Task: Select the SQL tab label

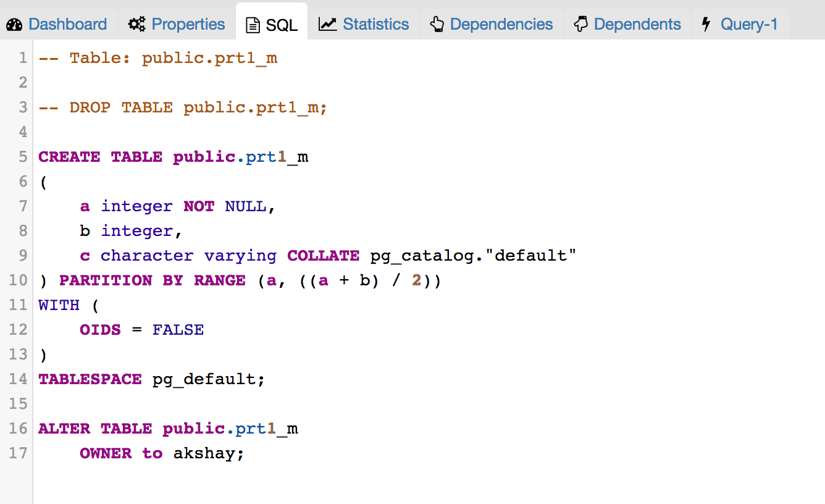Action: [x=282, y=25]
